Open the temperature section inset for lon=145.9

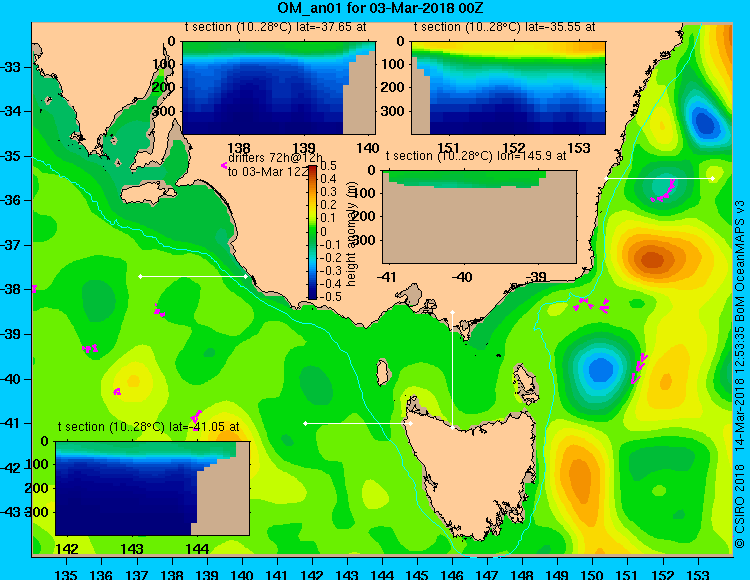pyautogui.click(x=479, y=217)
